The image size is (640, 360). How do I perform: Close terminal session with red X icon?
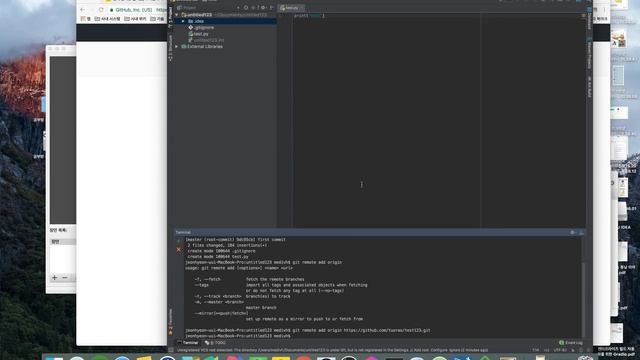coord(179,249)
